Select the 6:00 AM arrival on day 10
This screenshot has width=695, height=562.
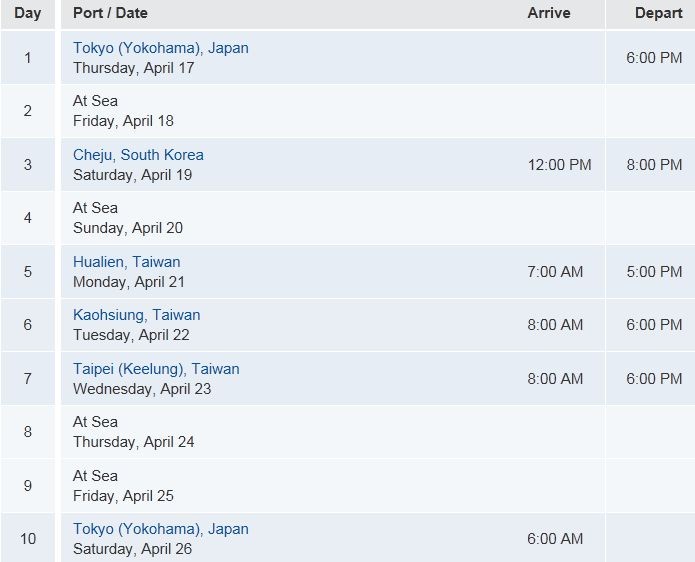coord(555,539)
